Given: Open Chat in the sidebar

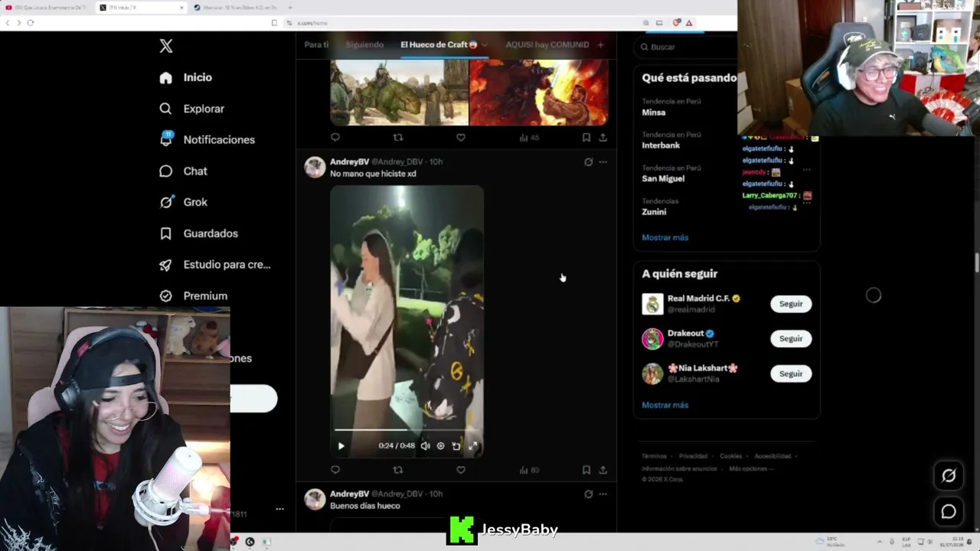Looking at the screenshot, I should pos(183,171).
